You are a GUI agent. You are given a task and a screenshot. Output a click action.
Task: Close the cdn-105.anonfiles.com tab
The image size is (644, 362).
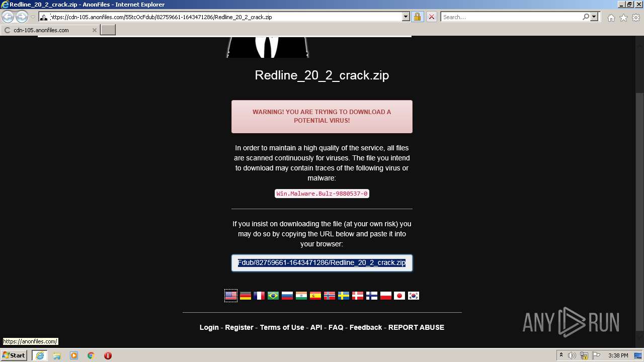(x=94, y=30)
